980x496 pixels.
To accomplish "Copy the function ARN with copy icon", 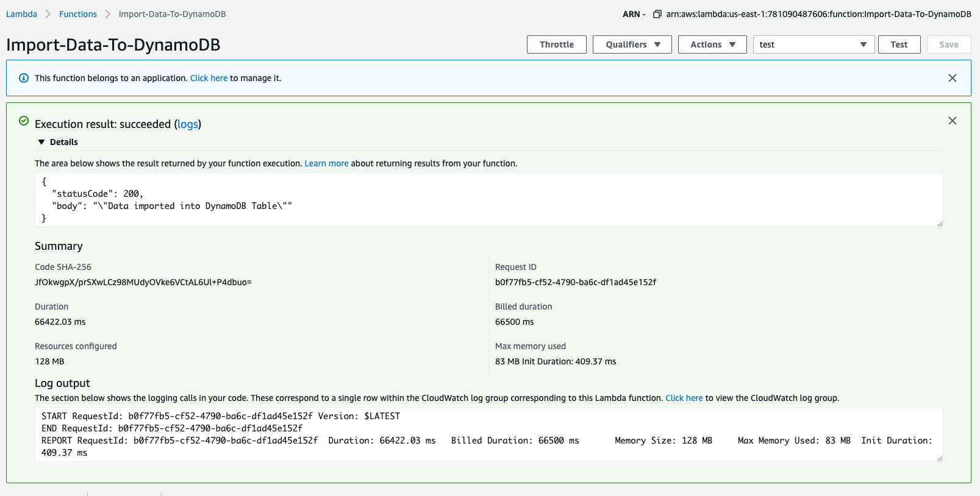I will pyautogui.click(x=657, y=14).
